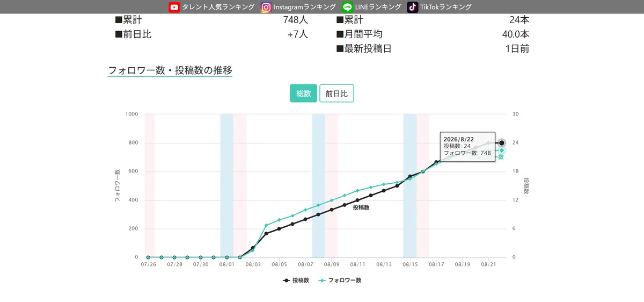Click the 08/15 x-axis date label
644x302 pixels.
pos(411,264)
